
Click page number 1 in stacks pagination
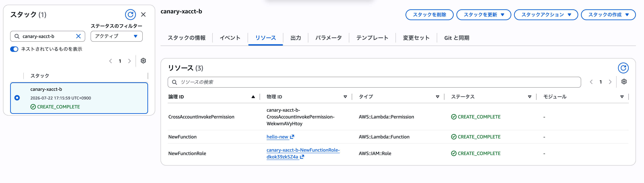(x=120, y=61)
